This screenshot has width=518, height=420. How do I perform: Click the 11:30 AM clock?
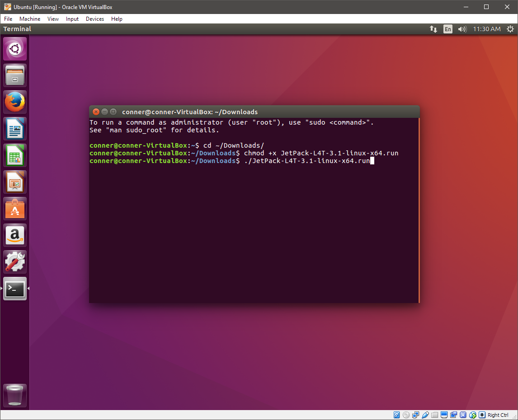point(486,29)
